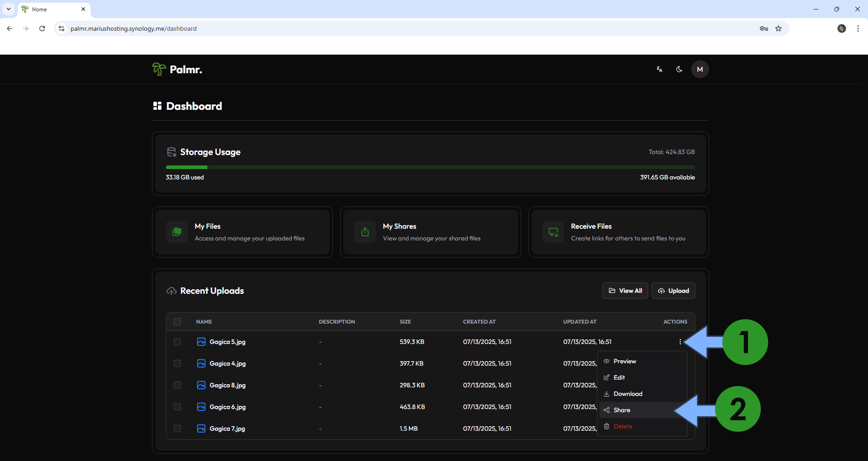Click the image icon of Gagica 7.jpg
868x461 pixels.
(x=201, y=428)
